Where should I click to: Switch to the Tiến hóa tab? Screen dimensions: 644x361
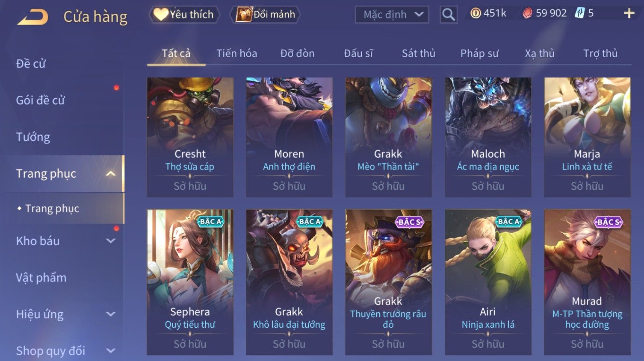tap(236, 53)
